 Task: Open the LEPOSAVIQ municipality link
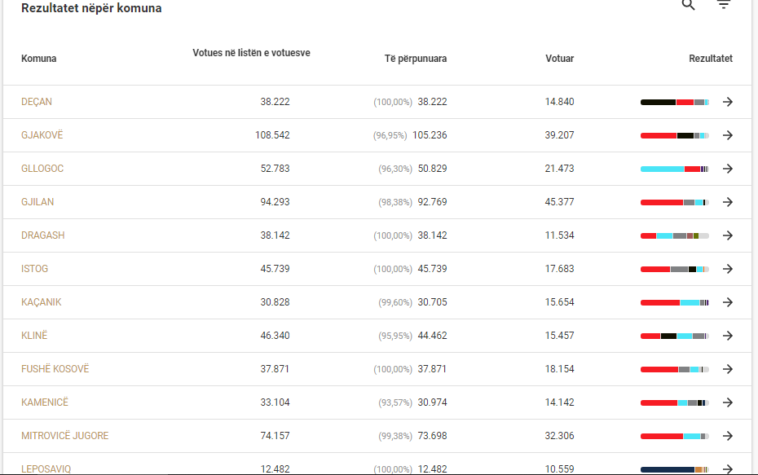tap(46, 468)
